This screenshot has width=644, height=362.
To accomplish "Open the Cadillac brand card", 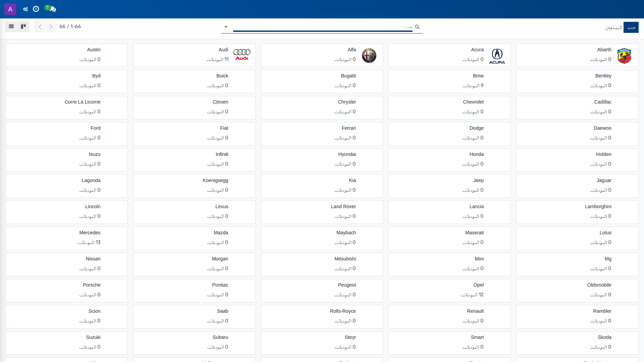I will 577,108.
